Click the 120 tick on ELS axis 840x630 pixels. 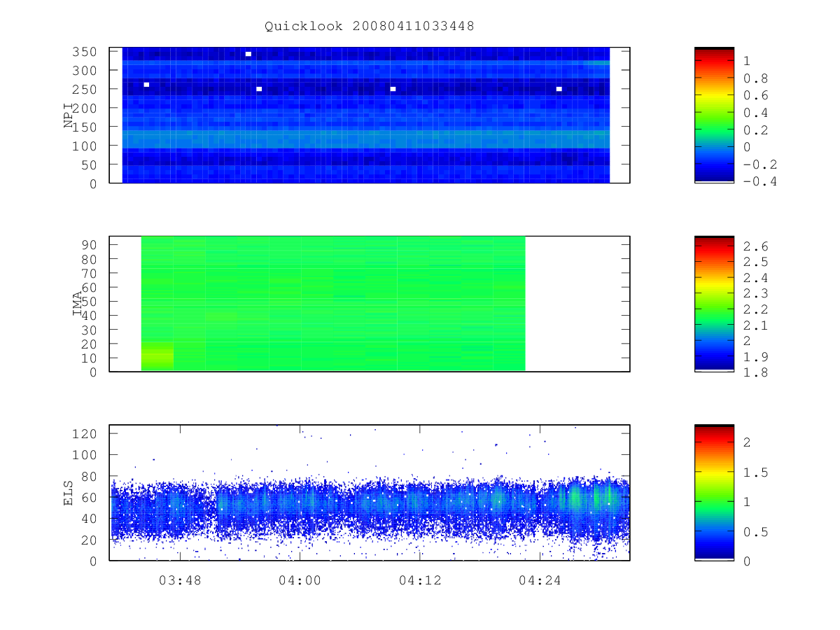pyautogui.click(x=87, y=433)
